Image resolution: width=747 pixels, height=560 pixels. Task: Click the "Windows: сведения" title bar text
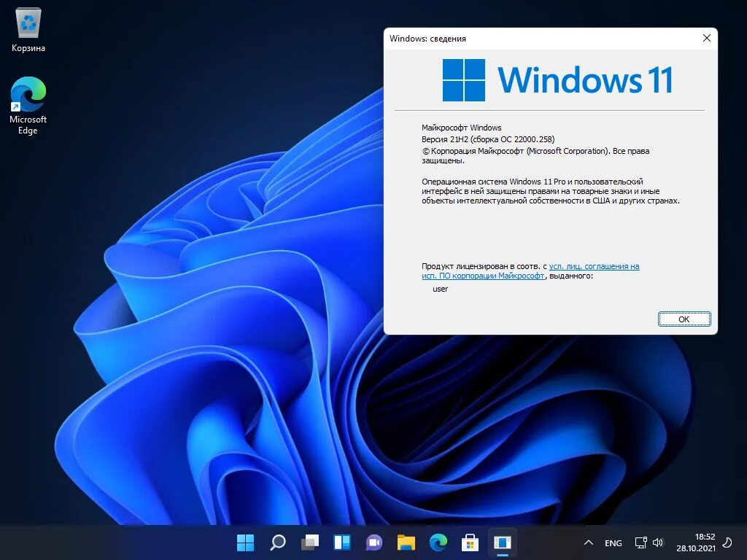click(x=427, y=39)
